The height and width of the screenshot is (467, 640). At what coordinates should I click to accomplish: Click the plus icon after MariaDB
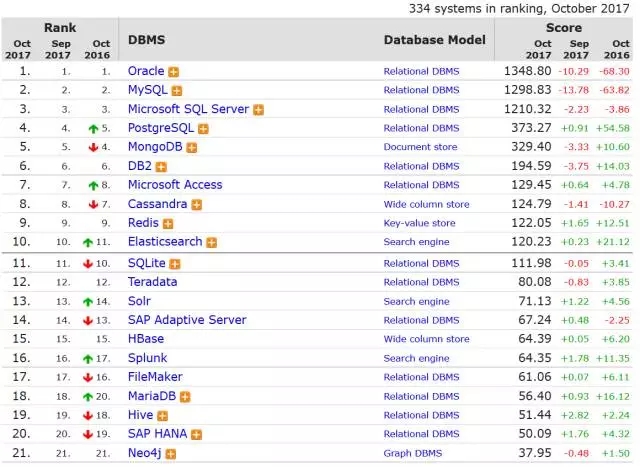[185, 397]
